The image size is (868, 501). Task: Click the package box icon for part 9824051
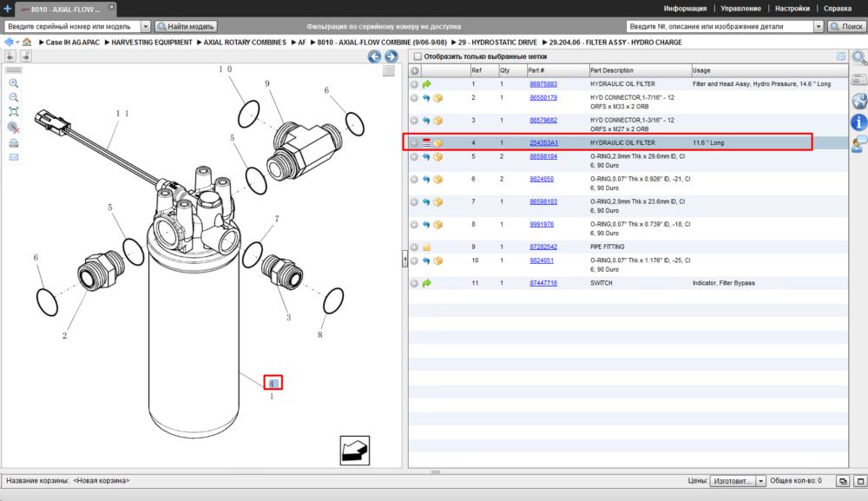tap(437, 260)
